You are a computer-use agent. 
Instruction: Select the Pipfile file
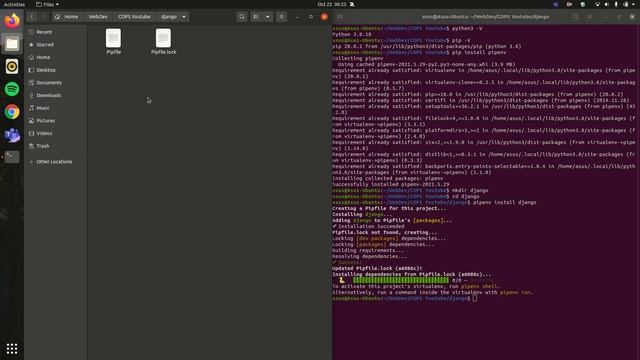[x=113, y=41]
